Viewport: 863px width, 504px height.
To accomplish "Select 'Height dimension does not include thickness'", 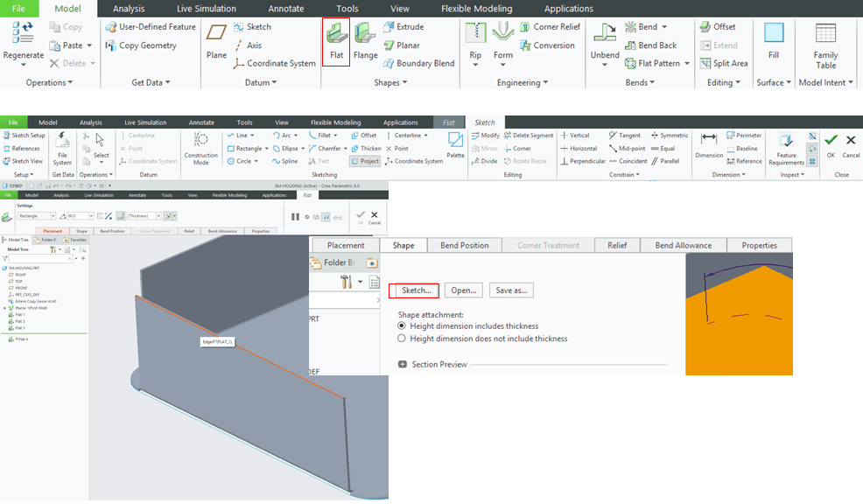I will click(402, 338).
